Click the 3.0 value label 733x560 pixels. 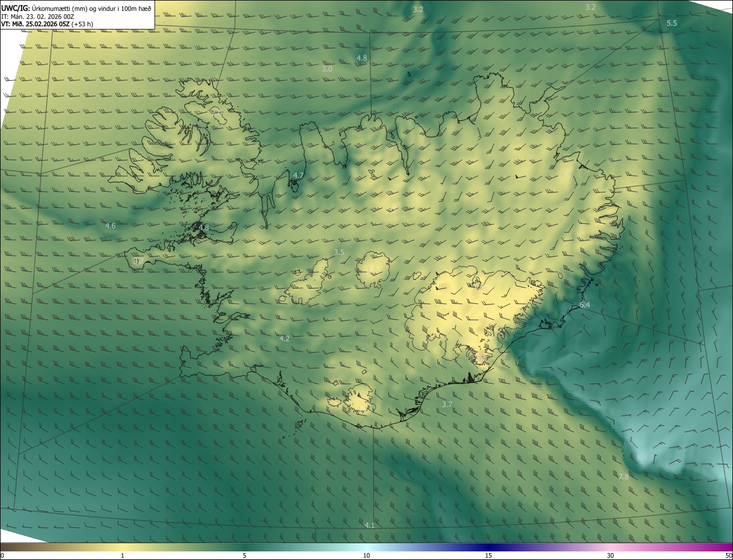click(327, 69)
